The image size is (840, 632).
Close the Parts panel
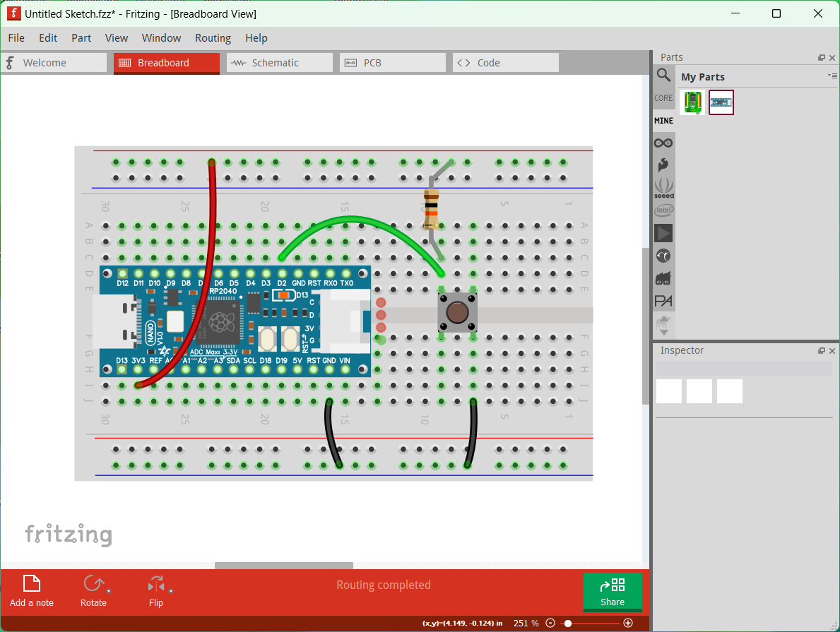point(832,57)
